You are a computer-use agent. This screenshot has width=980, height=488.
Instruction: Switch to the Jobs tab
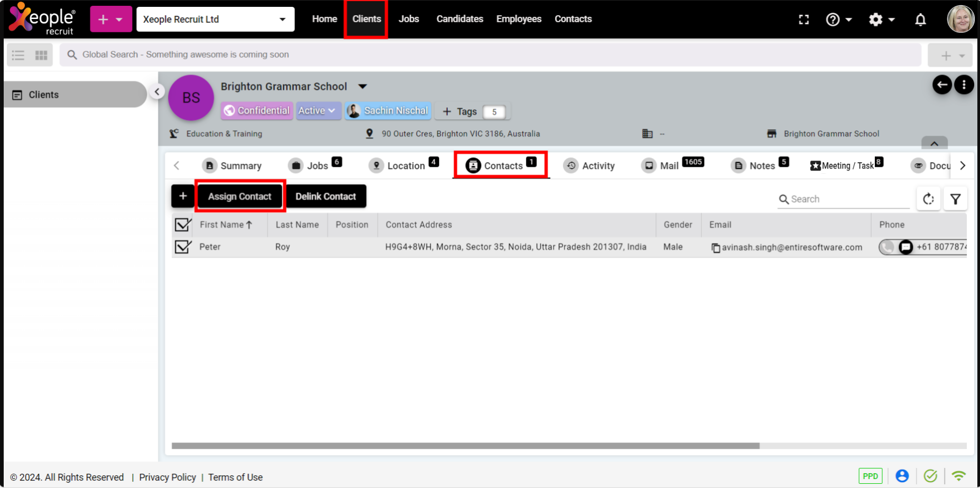click(315, 165)
